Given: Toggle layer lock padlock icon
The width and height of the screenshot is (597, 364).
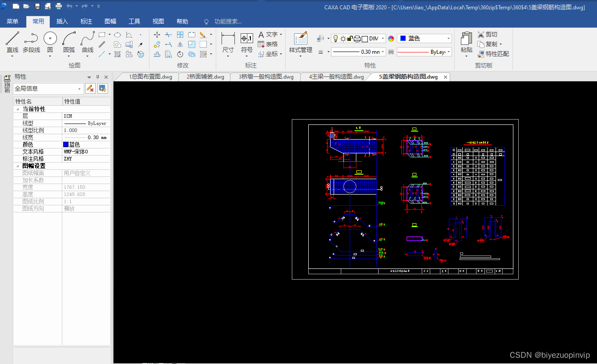Looking at the screenshot, I should pyautogui.click(x=350, y=39).
